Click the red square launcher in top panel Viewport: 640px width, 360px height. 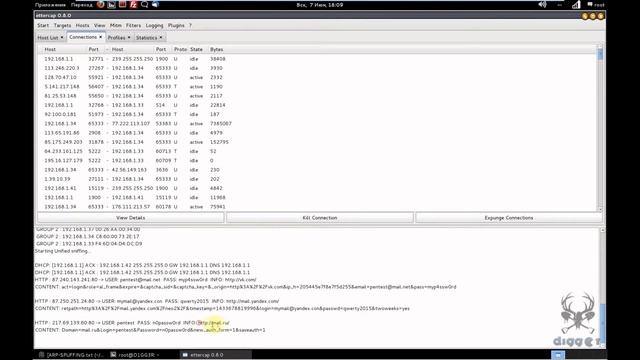122,5
